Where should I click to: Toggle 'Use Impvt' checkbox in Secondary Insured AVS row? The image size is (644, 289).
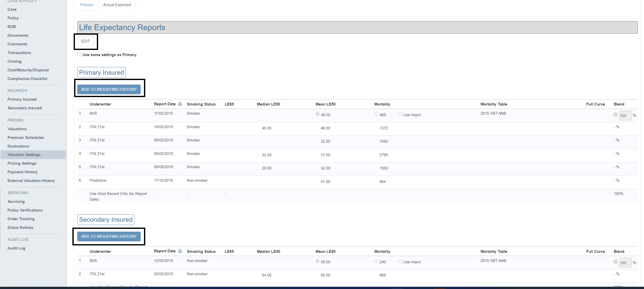pos(400,261)
